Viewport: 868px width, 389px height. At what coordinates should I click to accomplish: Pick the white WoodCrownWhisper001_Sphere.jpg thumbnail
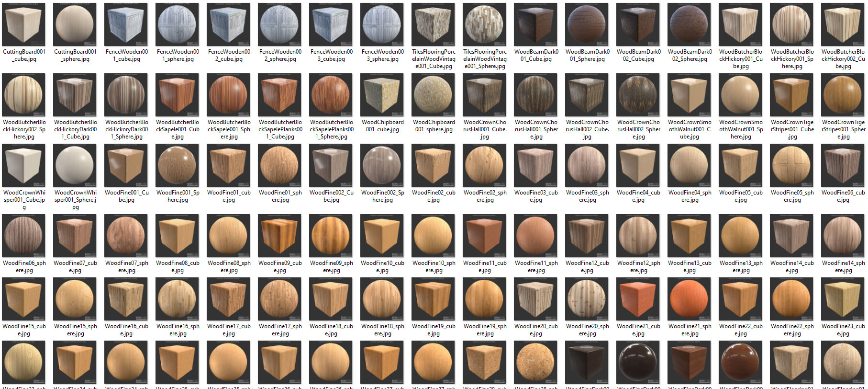coord(75,165)
